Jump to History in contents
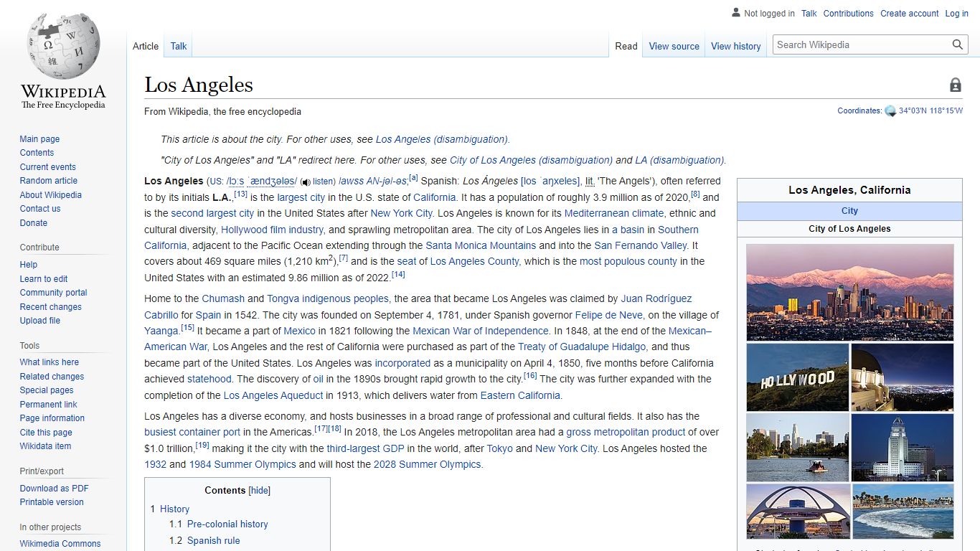Screen dimensions: 980x551 pyautogui.click(x=174, y=509)
